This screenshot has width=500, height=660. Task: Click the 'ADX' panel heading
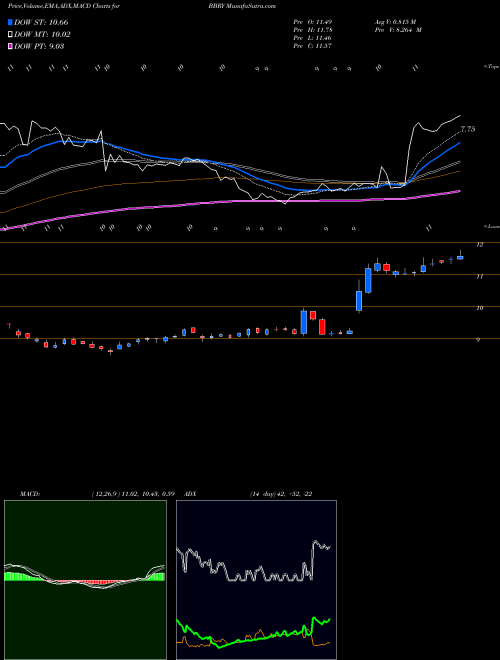(191, 494)
